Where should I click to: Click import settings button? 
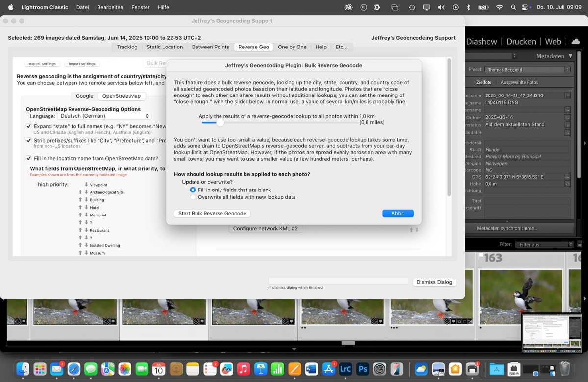pos(82,64)
